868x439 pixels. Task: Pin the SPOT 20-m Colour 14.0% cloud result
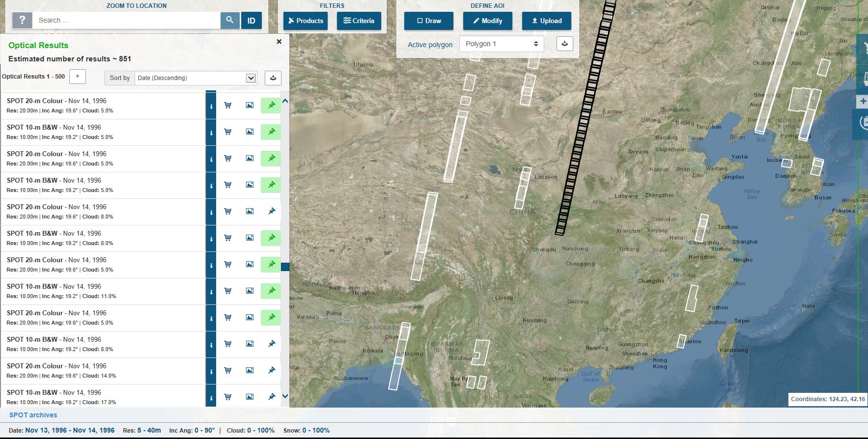(x=271, y=371)
